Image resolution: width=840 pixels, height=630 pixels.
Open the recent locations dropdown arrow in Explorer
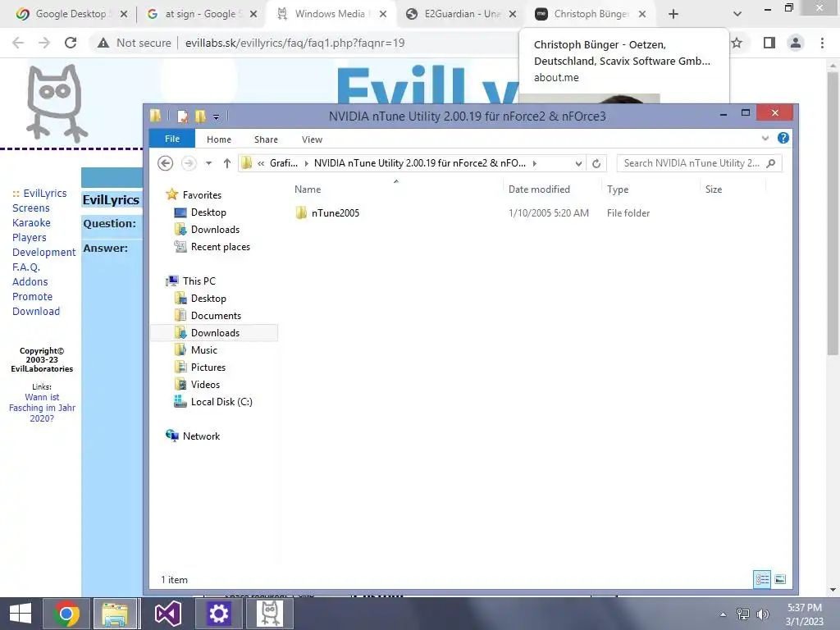(208, 163)
